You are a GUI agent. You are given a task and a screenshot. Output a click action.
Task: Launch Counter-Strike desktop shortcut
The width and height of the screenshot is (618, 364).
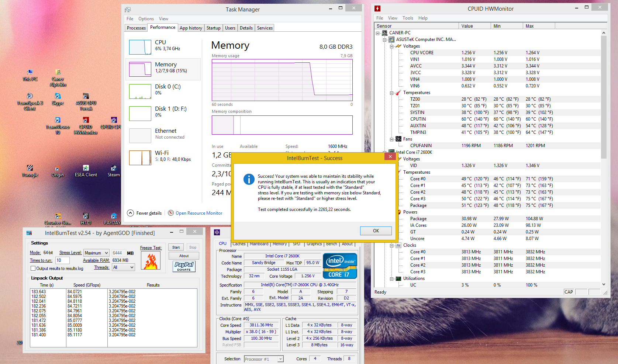(58, 219)
